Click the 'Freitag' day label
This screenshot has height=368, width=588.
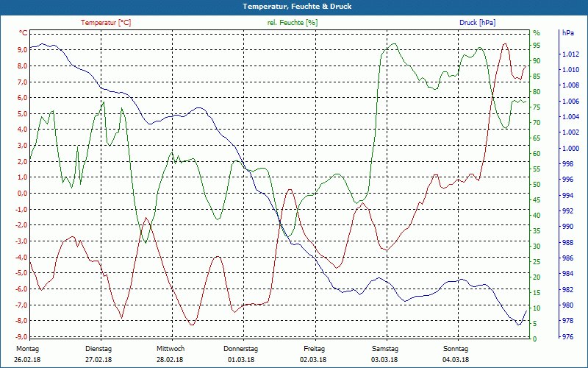point(315,349)
